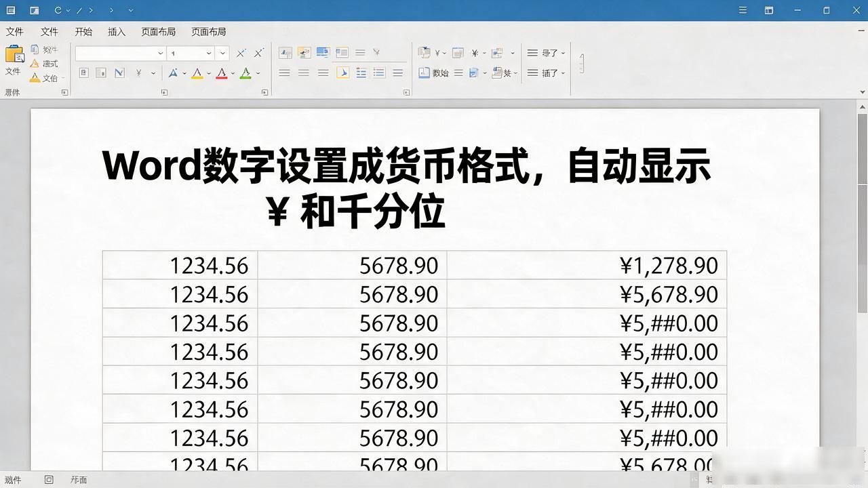Open the 开始 ribbon tab

click(x=83, y=32)
